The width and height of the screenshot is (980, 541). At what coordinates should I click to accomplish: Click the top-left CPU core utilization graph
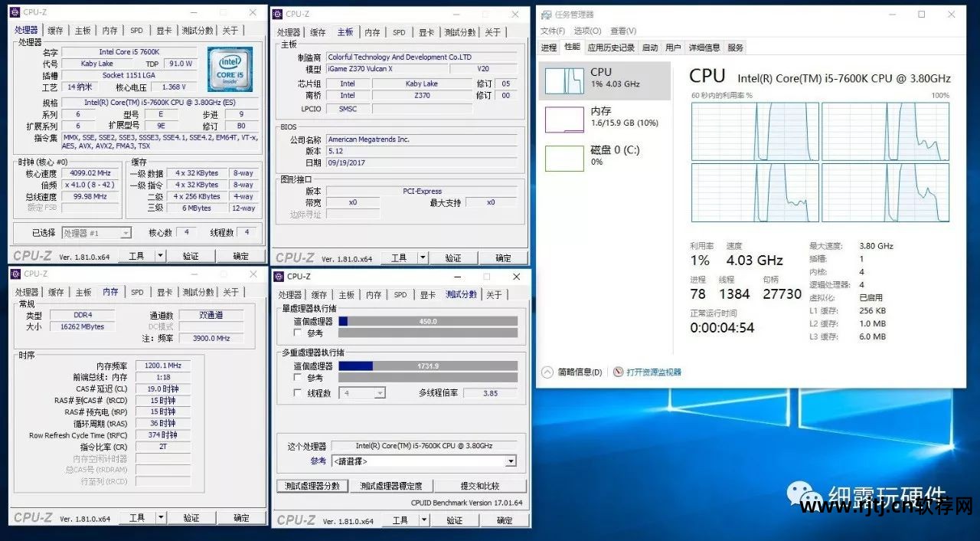pyautogui.click(x=755, y=130)
